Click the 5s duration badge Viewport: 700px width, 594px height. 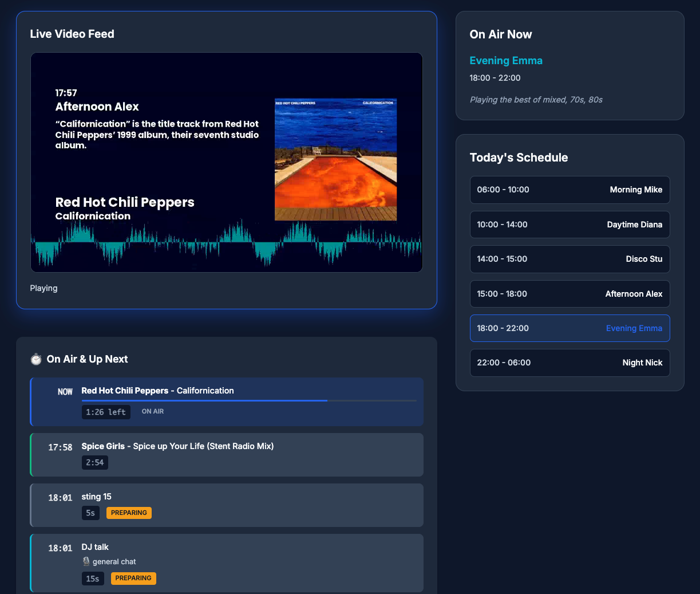coord(90,513)
